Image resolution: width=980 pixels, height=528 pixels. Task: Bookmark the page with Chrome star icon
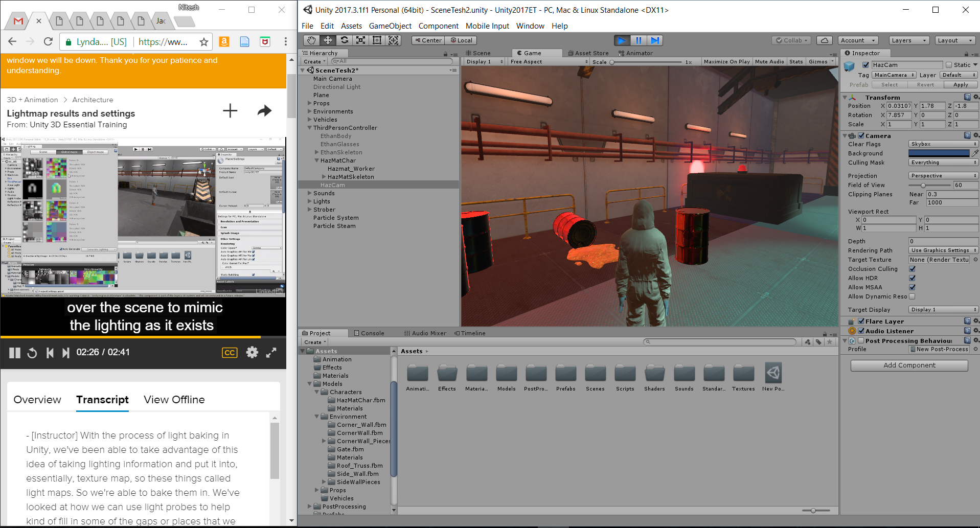click(x=203, y=42)
